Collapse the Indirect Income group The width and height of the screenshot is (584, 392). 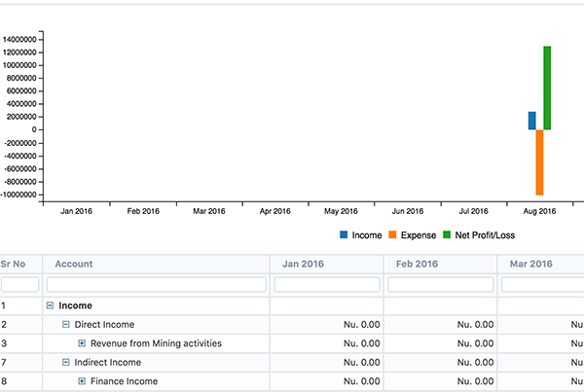[66, 362]
